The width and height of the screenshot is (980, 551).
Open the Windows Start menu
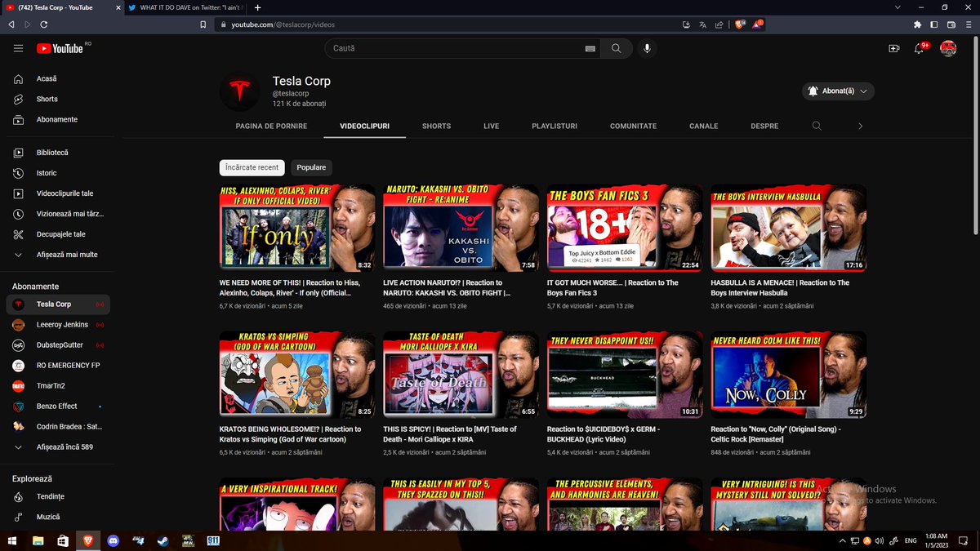coord(12,540)
